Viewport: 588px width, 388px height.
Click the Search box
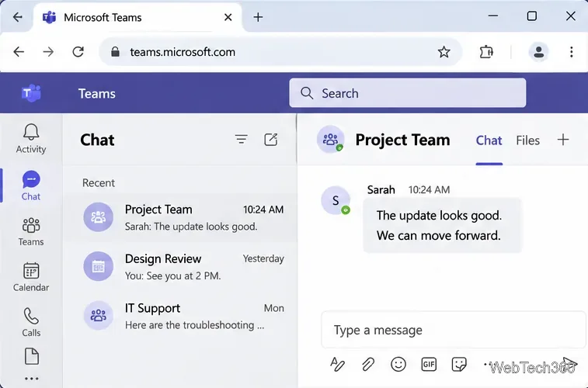point(407,93)
